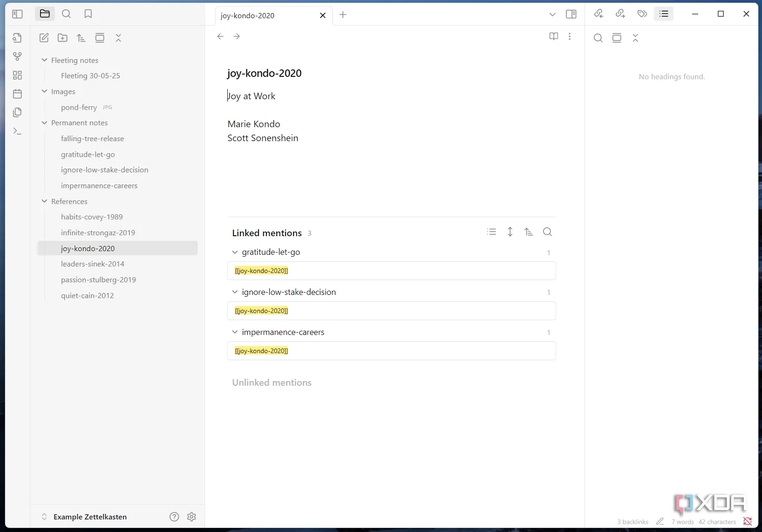The width and height of the screenshot is (762, 532).
Task: Open the Bookmarks tab in left sidebar
Action: [88, 14]
